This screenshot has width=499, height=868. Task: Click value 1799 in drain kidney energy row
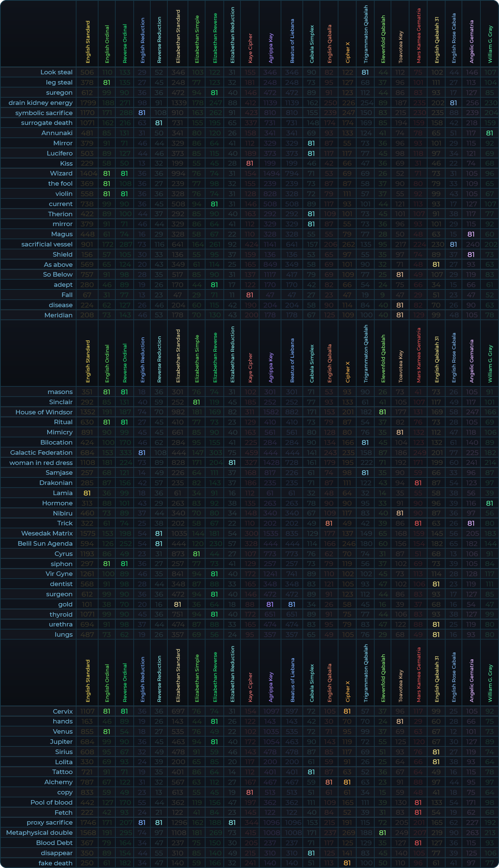click(87, 103)
